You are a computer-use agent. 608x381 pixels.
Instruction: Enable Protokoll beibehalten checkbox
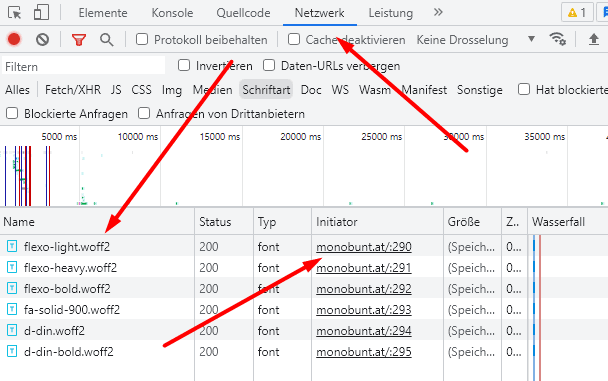tap(142, 39)
